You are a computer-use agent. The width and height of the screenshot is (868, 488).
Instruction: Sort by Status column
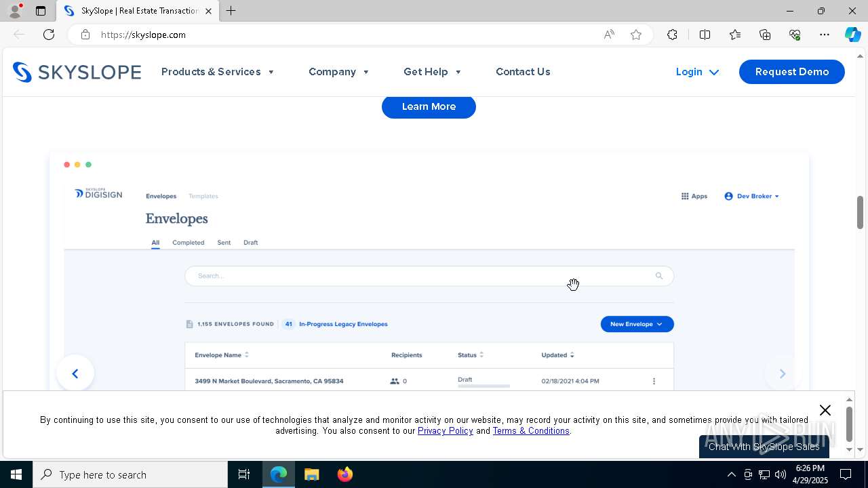pyautogui.click(x=471, y=355)
